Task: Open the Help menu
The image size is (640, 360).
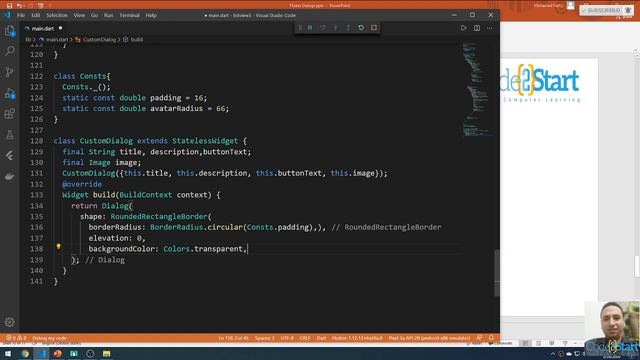Action: pos(151,15)
